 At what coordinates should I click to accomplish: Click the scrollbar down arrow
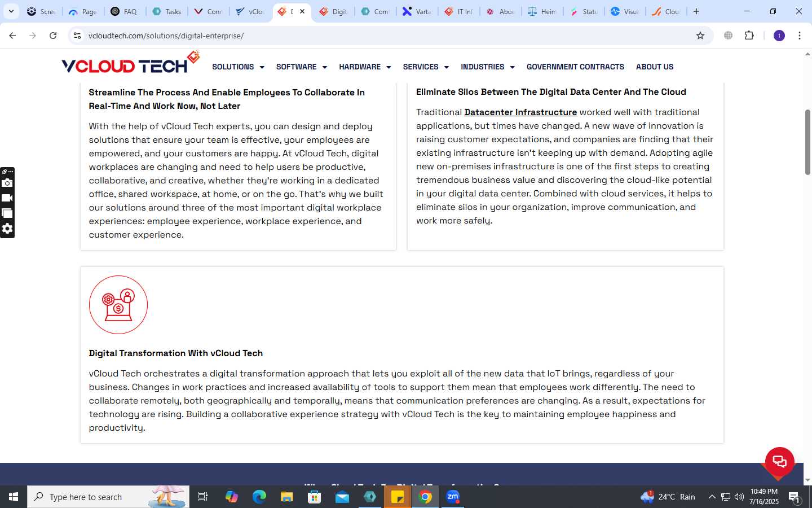pyautogui.click(x=807, y=480)
